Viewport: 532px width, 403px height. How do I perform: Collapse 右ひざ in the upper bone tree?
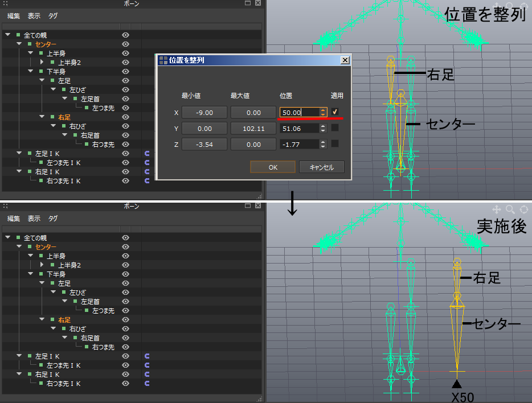tap(54, 126)
